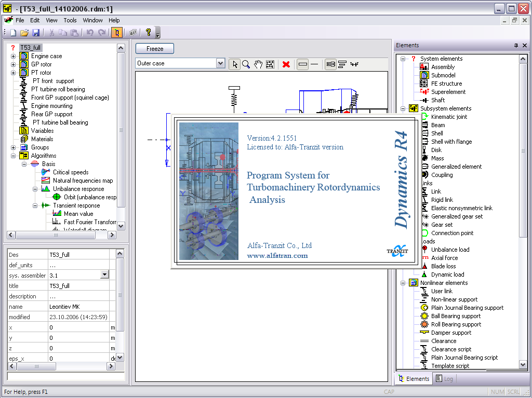Viewport: 532px width, 398px height.
Task: Click the Ball Bearing support icon
Action: click(424, 316)
